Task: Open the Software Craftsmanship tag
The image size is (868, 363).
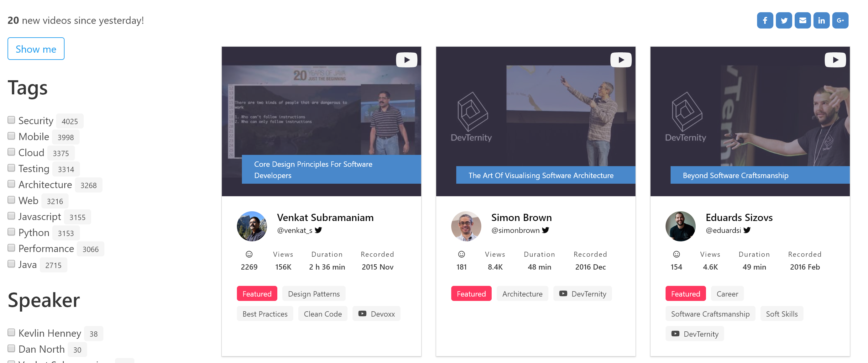Action: point(710,314)
